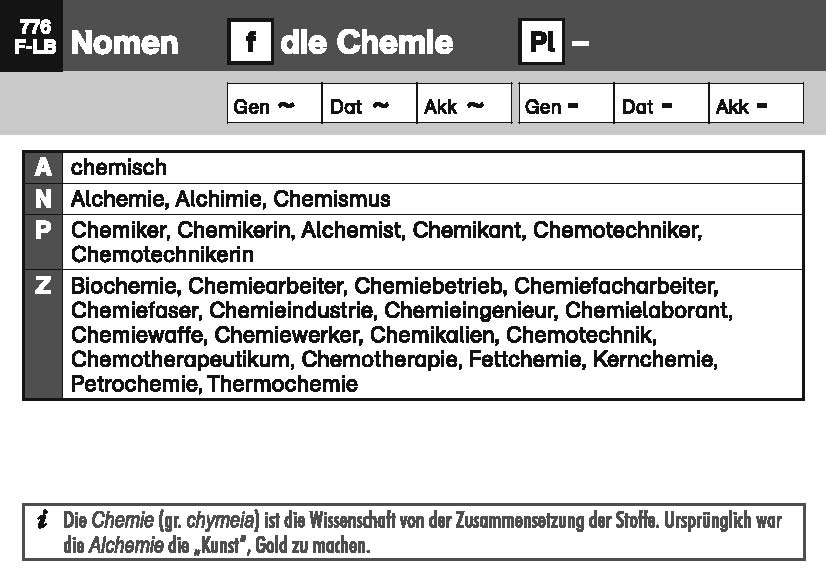Click the card number 776 F-LB badge
826x588 pixels.
point(31,36)
